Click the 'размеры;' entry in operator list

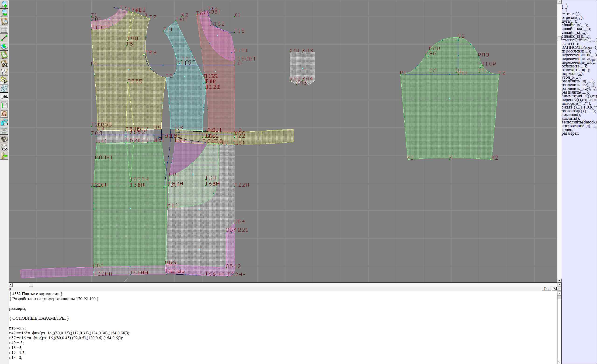click(x=570, y=133)
